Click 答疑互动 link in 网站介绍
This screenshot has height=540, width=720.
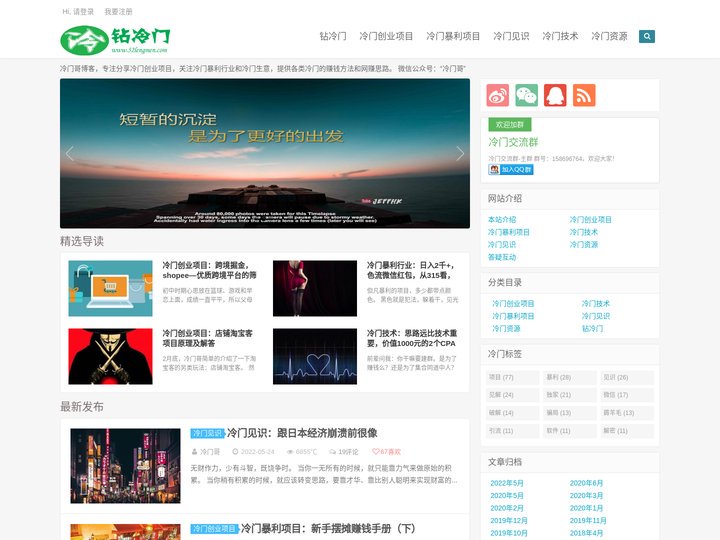[502, 257]
